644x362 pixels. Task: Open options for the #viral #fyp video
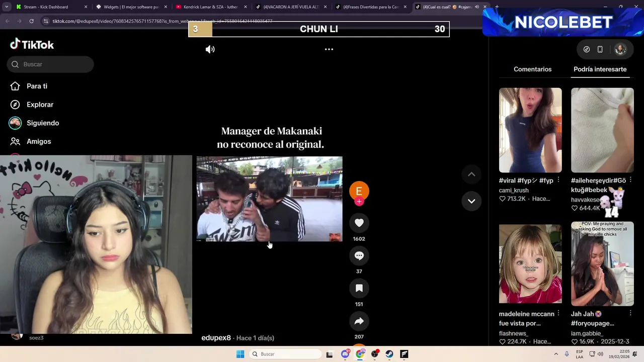[x=558, y=180]
